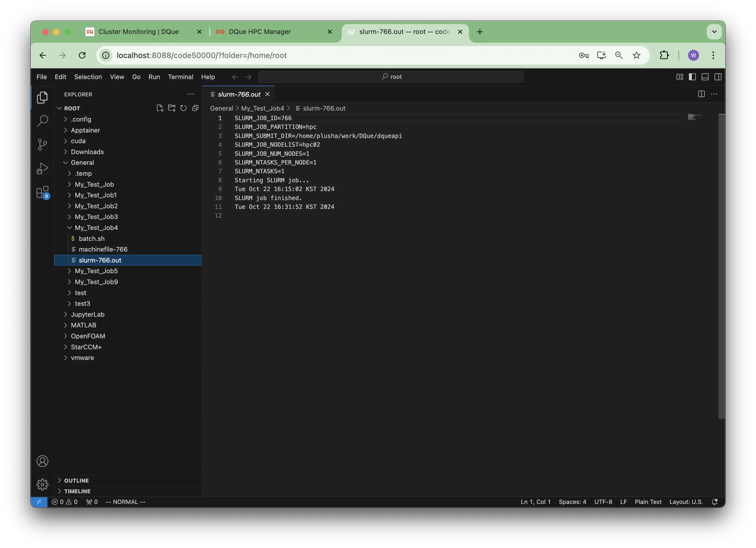
Task: Toggle the primary side bar visibility
Action: point(692,77)
